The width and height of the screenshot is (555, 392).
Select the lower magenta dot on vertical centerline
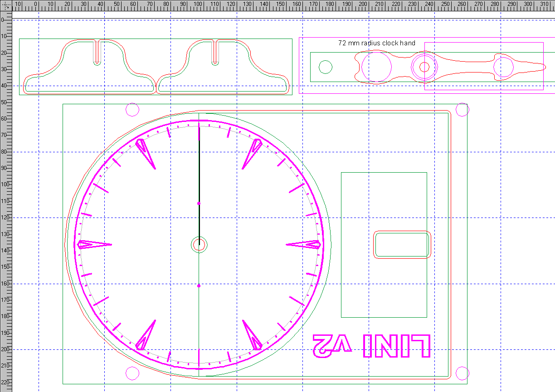tap(199, 286)
